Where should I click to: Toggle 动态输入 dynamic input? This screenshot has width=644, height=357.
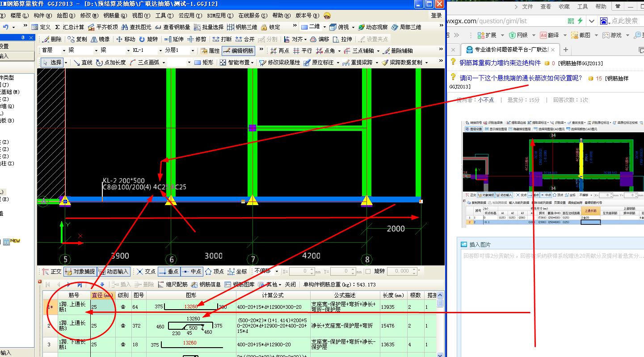tap(113, 271)
